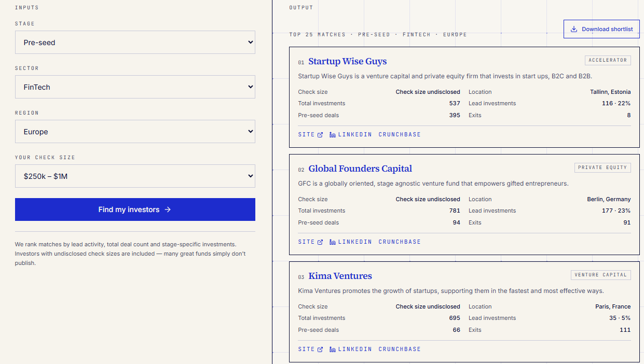Open the CRUNCHBASE link for Kima Ventures
Image resolution: width=644 pixels, height=364 pixels.
click(x=400, y=349)
